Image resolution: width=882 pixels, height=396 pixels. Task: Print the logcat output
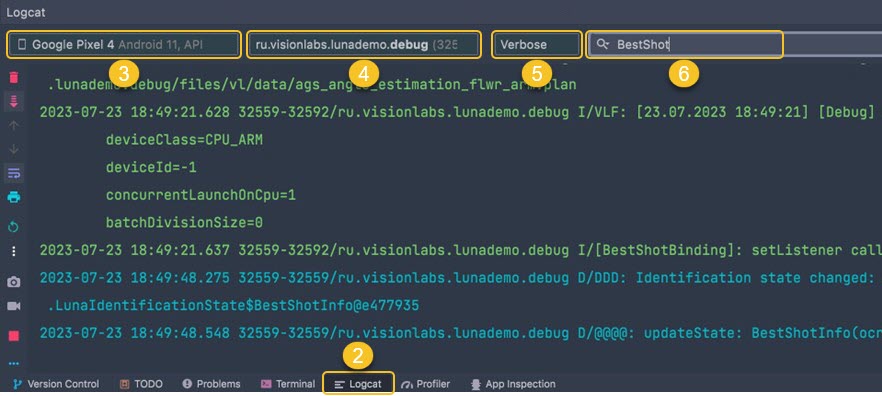point(14,197)
